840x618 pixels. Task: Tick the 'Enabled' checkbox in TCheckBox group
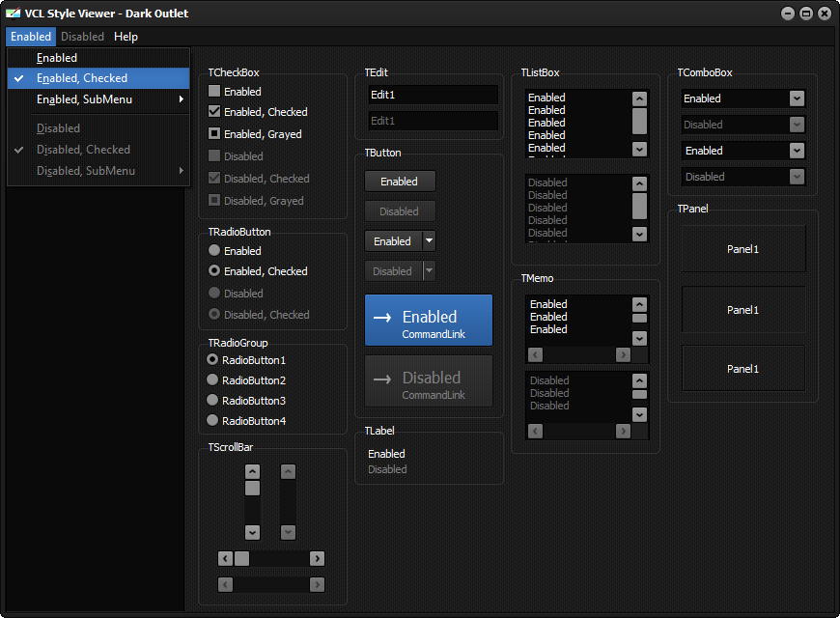point(214,91)
